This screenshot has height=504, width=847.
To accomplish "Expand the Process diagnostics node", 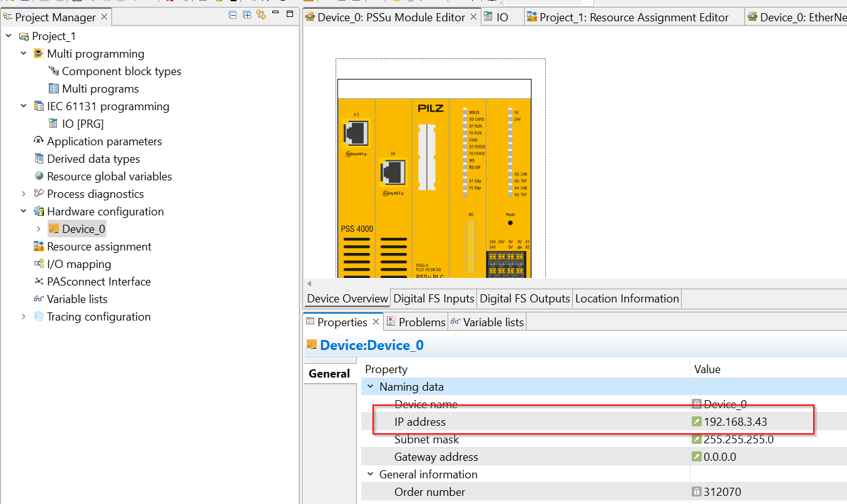I will coord(24,194).
